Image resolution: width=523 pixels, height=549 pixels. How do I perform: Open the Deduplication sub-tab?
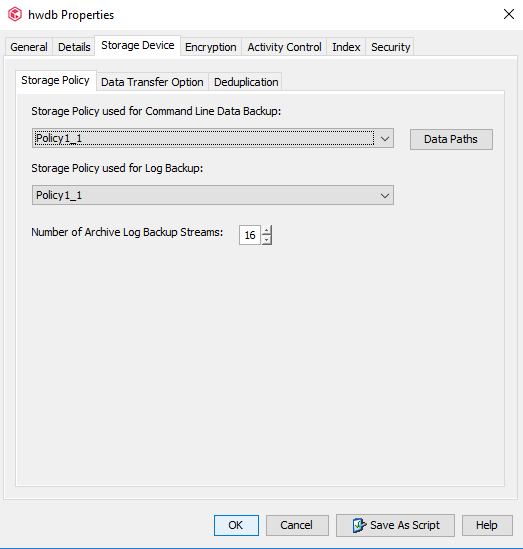(246, 82)
